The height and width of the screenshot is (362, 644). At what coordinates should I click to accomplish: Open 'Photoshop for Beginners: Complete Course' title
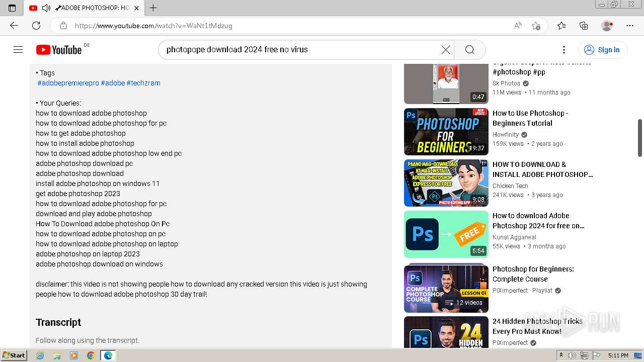click(x=533, y=274)
